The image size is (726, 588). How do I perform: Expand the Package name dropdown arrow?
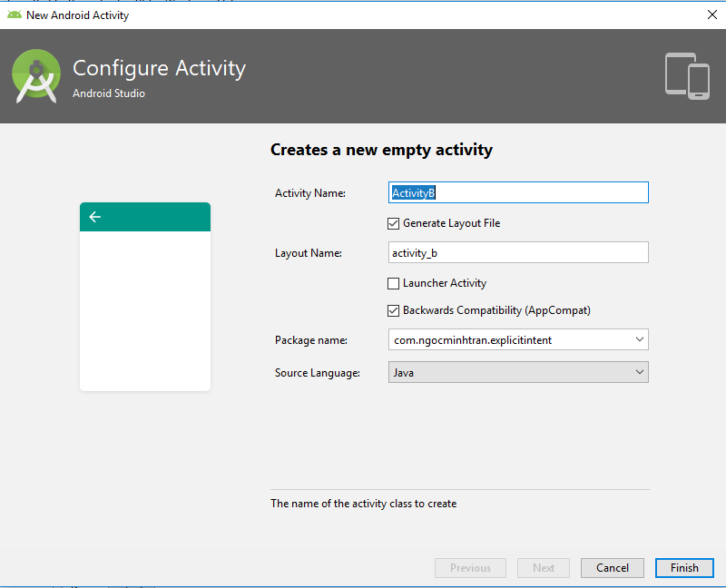639,340
